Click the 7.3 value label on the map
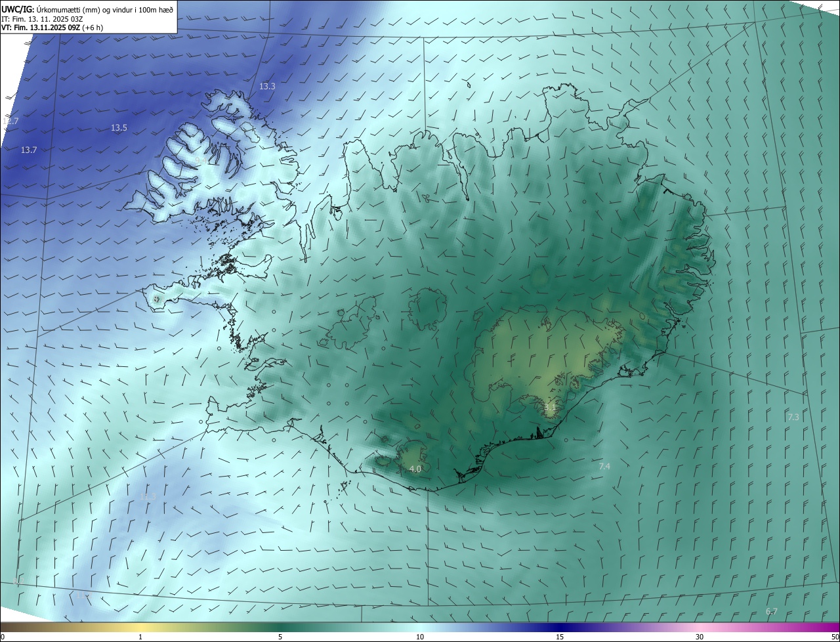This screenshot has height=642, width=840. (x=793, y=417)
